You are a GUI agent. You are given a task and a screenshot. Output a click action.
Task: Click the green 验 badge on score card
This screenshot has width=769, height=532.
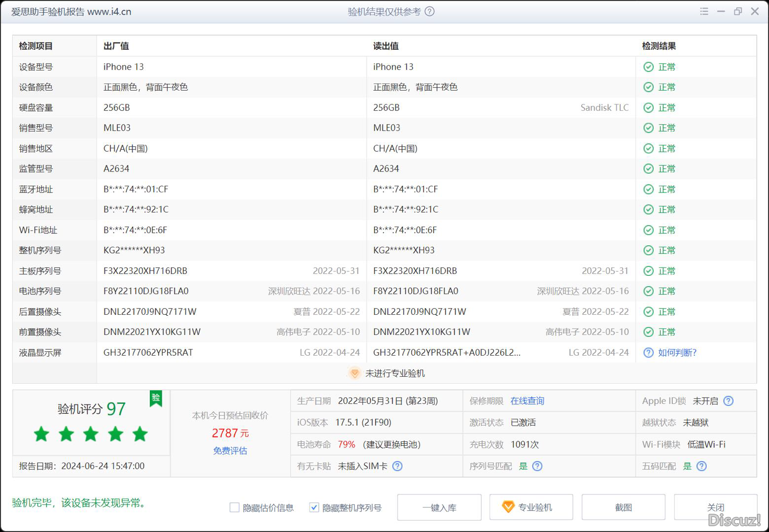point(156,398)
